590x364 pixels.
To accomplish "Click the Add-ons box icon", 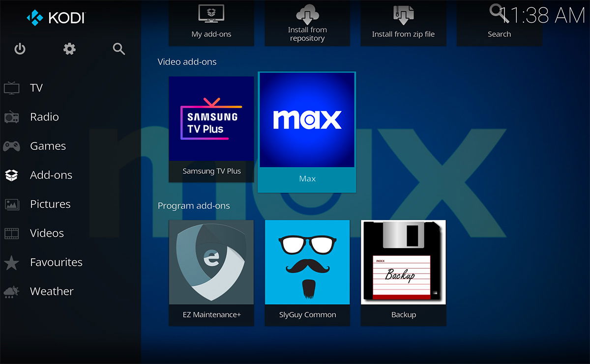I will click(11, 175).
